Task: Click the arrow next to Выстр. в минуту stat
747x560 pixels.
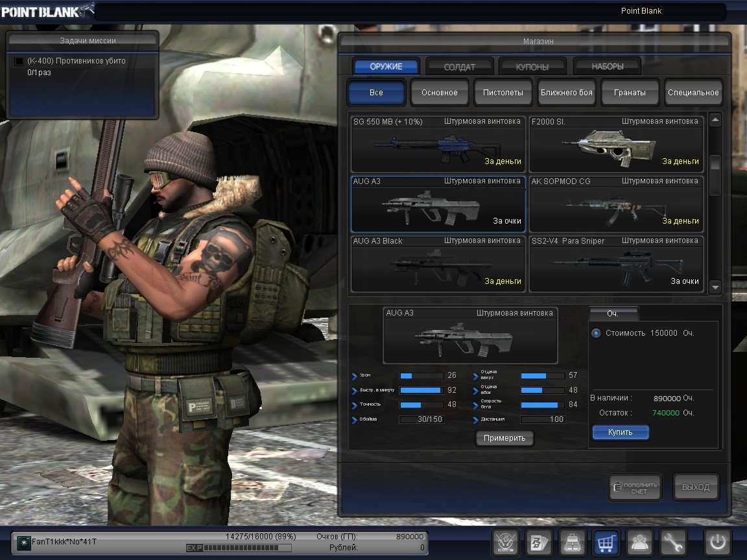Action: (x=355, y=391)
